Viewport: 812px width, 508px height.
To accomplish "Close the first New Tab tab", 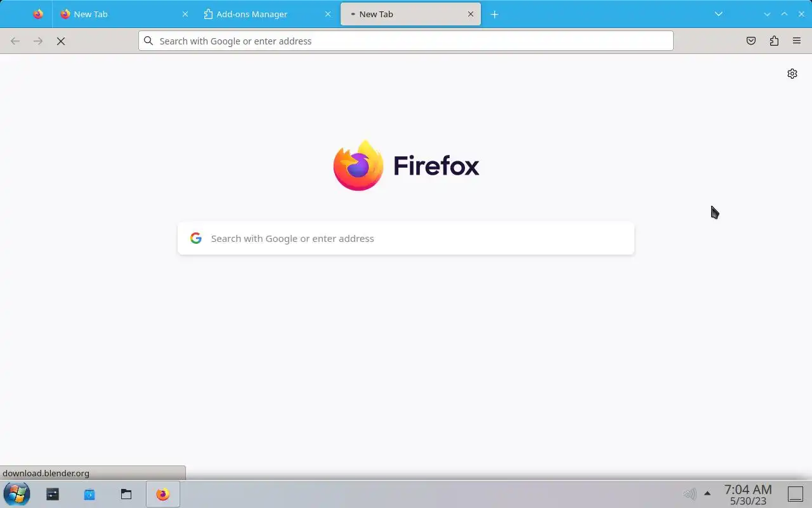I will point(185,14).
